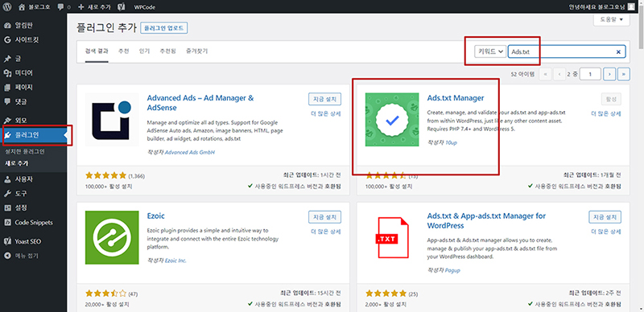The image size is (644, 312).
Task: View 더 많은 상세 for Advanced Ads
Action: [326, 113]
